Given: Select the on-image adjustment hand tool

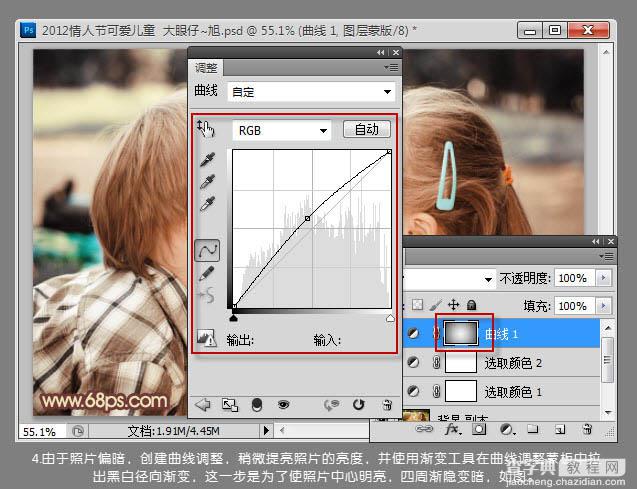Looking at the screenshot, I should pyautogui.click(x=206, y=129).
